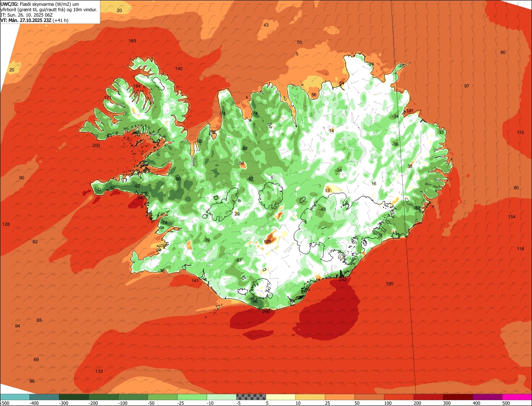Viewport: 532px width, 406px height.
Task: Pick the legend swatch between 300 and 400
Action: [458, 397]
